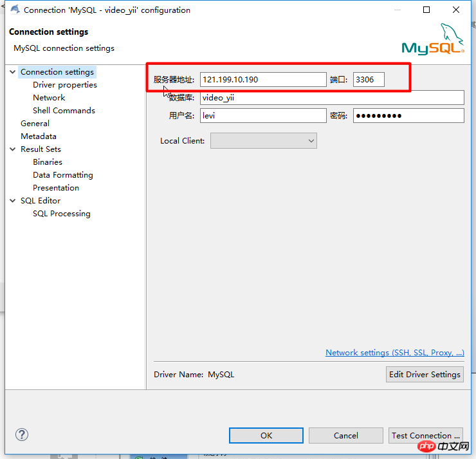Select Metadata in the tree
The image size is (476, 459).
click(39, 136)
